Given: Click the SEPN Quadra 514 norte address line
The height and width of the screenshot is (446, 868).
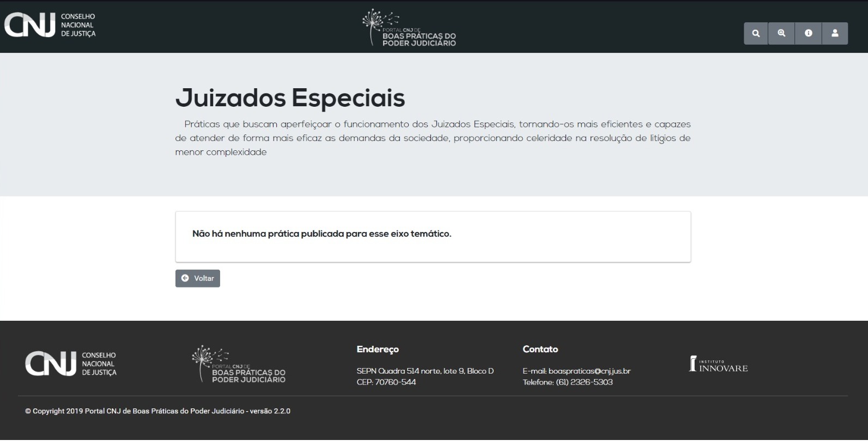Looking at the screenshot, I should tap(425, 371).
